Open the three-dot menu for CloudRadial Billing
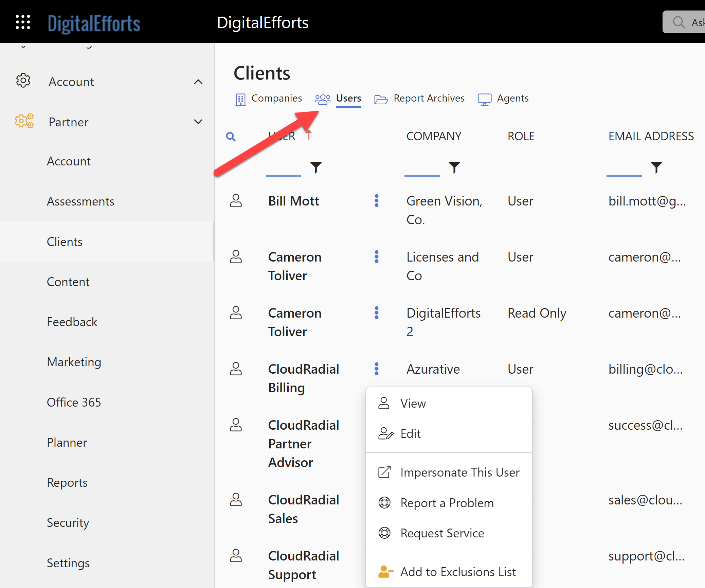 pyautogui.click(x=376, y=369)
